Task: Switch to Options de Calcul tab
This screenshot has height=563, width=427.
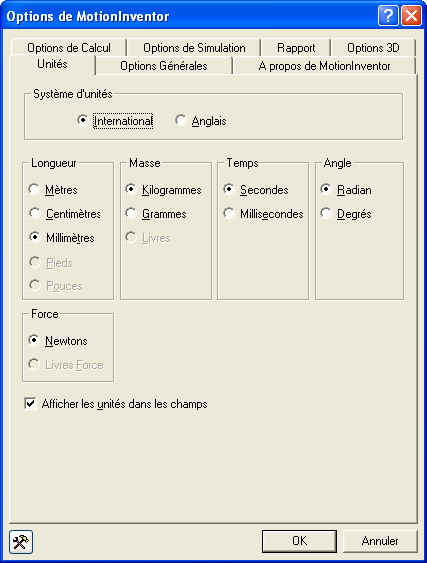Action: pyautogui.click(x=69, y=48)
